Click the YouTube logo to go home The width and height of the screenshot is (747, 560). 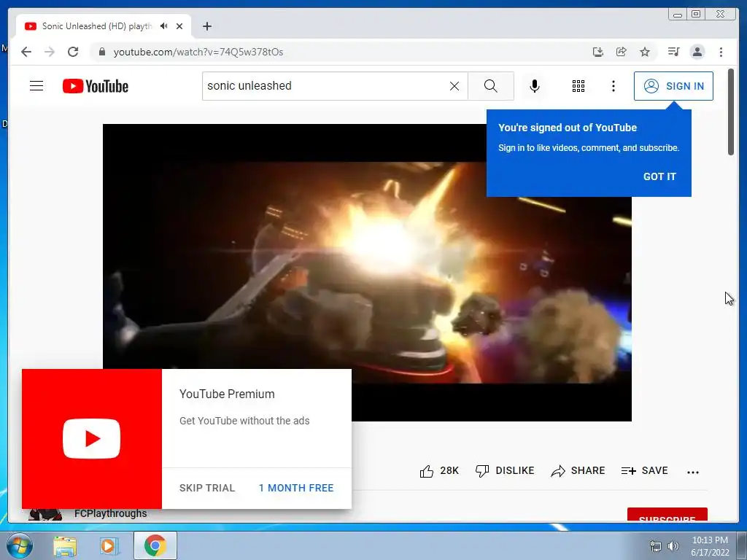(x=96, y=86)
